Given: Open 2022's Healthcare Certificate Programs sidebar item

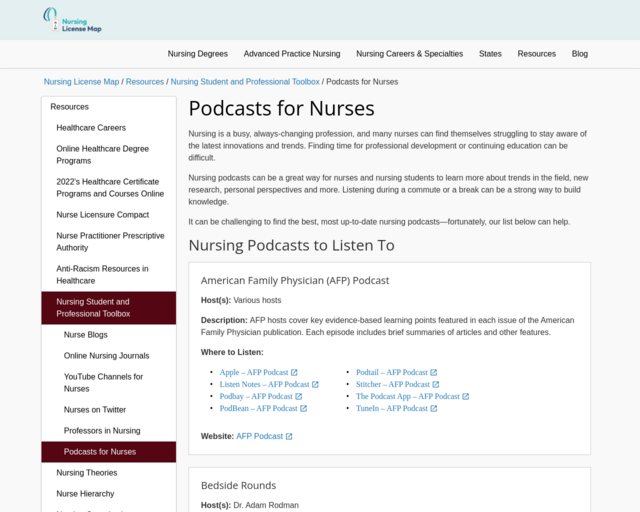Looking at the screenshot, I should 109,188.
